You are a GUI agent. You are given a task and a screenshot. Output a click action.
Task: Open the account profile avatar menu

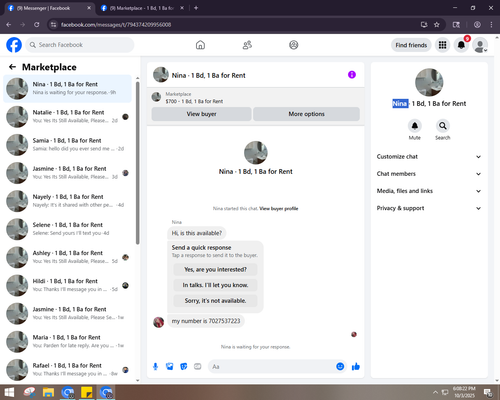click(480, 45)
